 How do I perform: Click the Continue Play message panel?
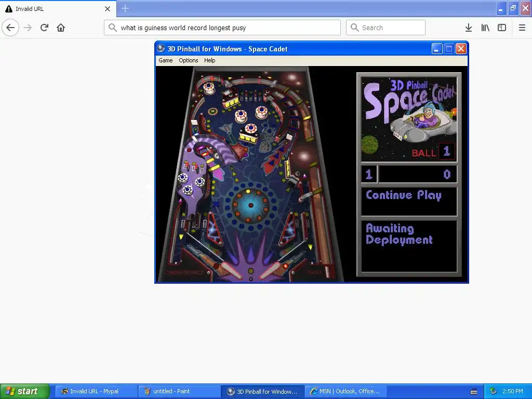[x=409, y=202]
